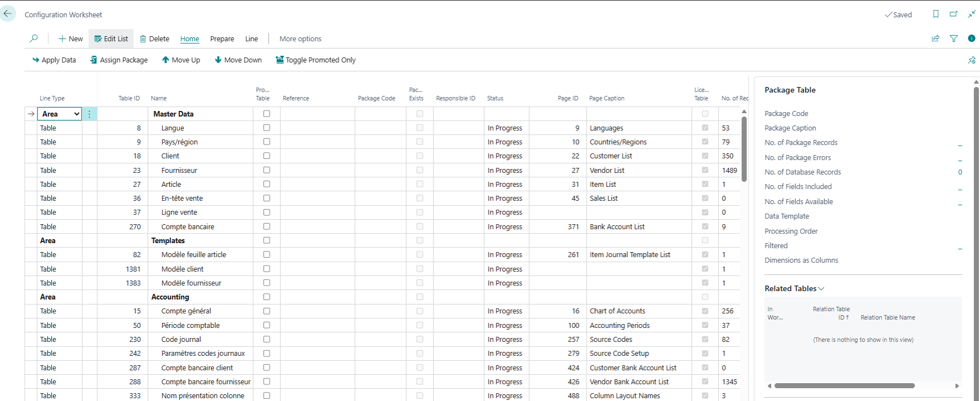
Task: Expand More options in action bar
Action: point(300,39)
